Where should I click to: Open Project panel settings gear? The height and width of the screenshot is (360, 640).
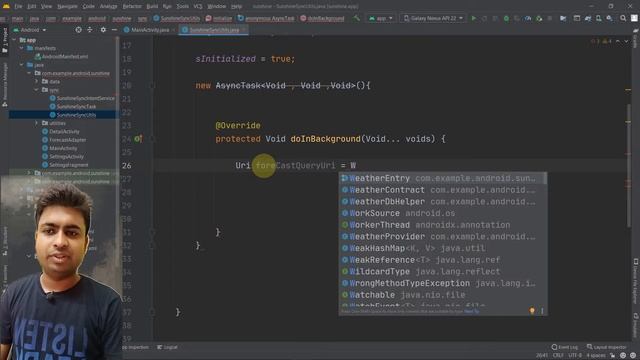(103, 30)
